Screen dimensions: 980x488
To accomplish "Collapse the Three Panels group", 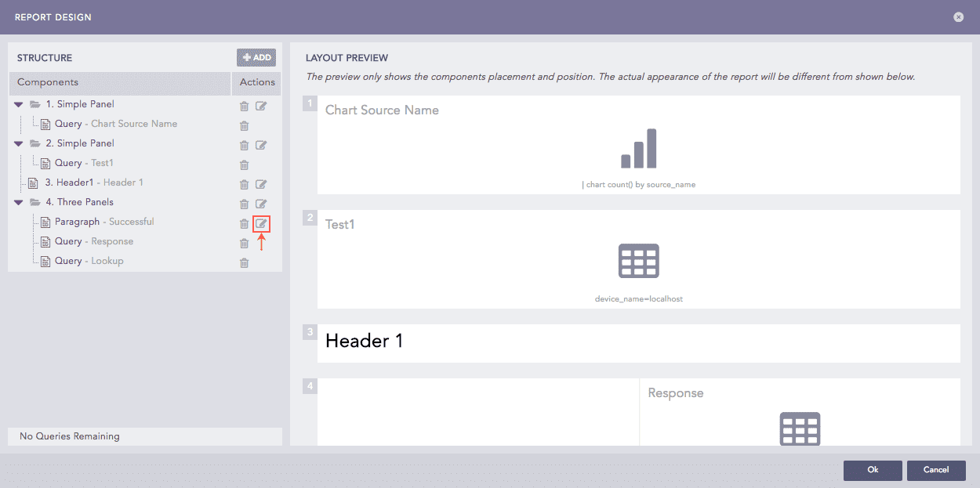I will coord(18,202).
